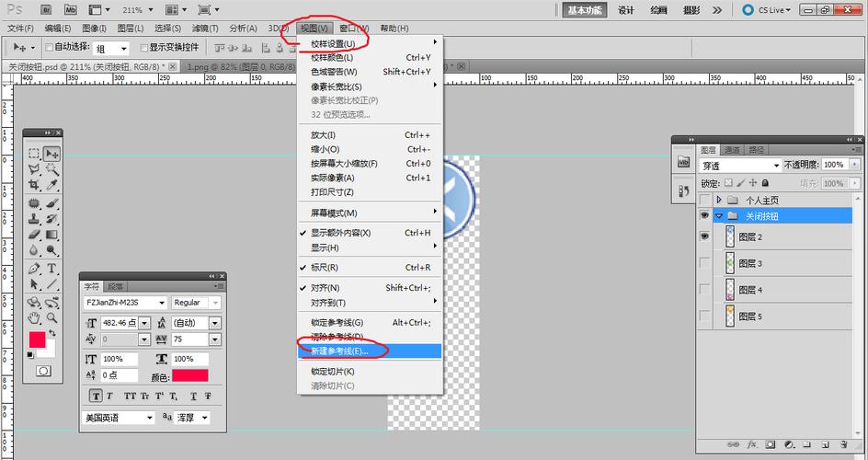
Task: Click the layer style fx icon
Action: (751, 444)
